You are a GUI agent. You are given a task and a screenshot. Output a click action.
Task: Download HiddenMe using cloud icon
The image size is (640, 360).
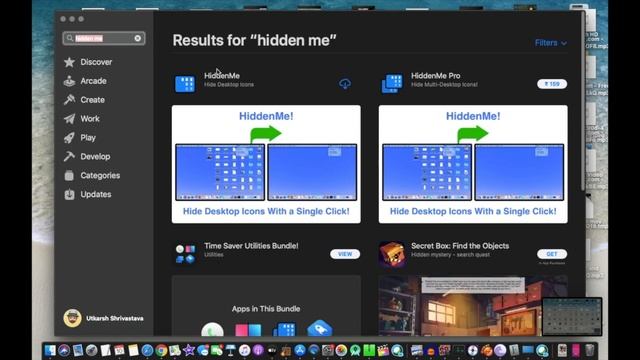pyautogui.click(x=345, y=84)
